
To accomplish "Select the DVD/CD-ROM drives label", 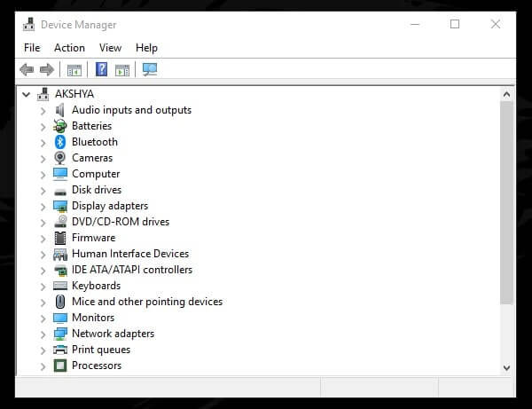I will coord(121,222).
